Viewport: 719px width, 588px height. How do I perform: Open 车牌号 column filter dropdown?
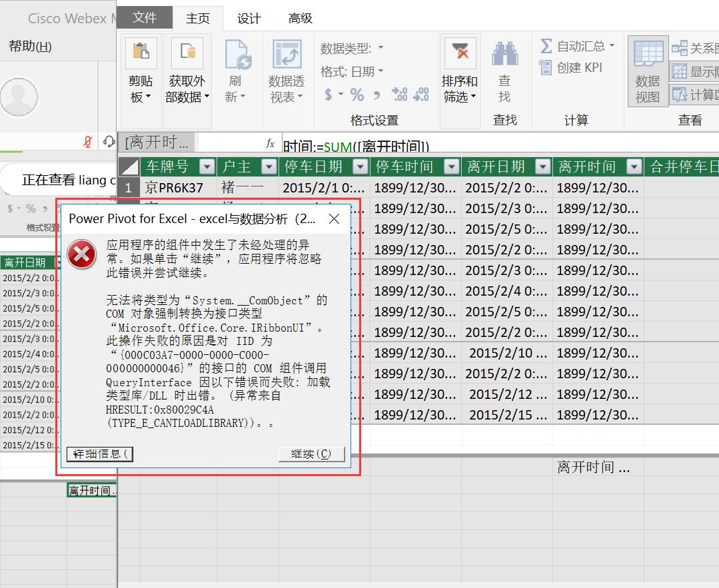[x=207, y=167]
